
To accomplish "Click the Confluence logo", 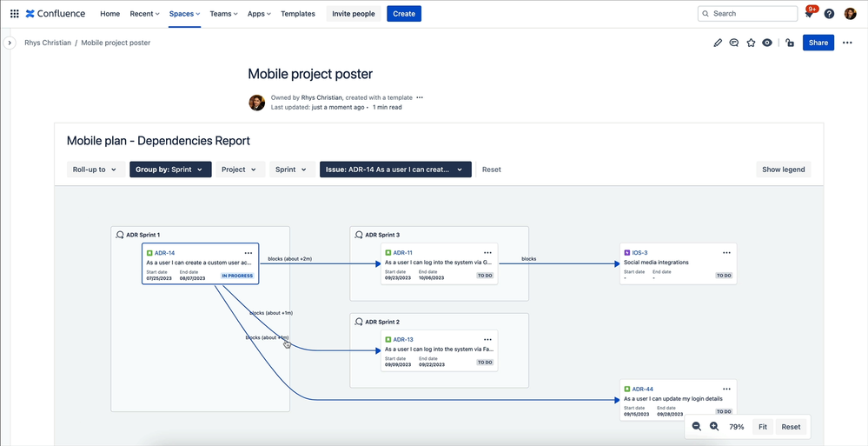I will pyautogui.click(x=56, y=14).
